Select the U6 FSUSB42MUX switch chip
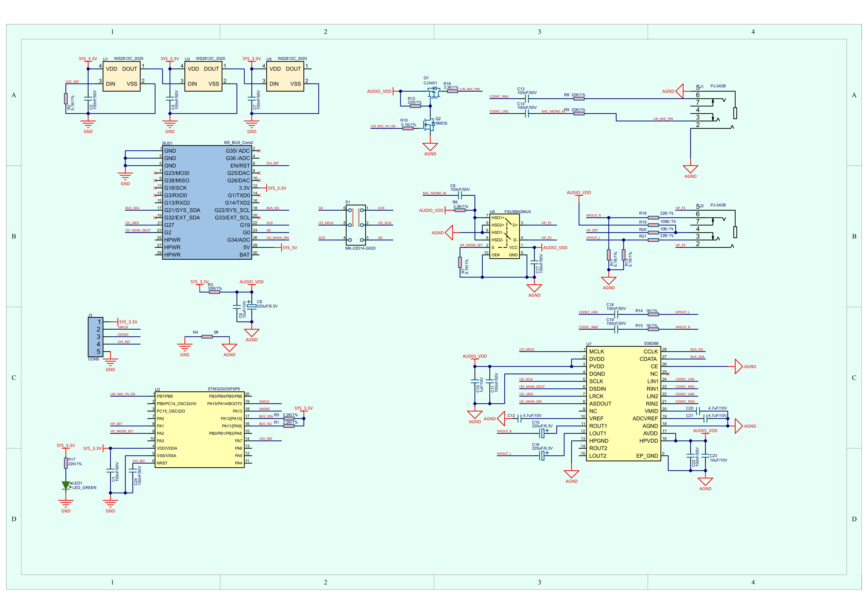 pos(505,236)
